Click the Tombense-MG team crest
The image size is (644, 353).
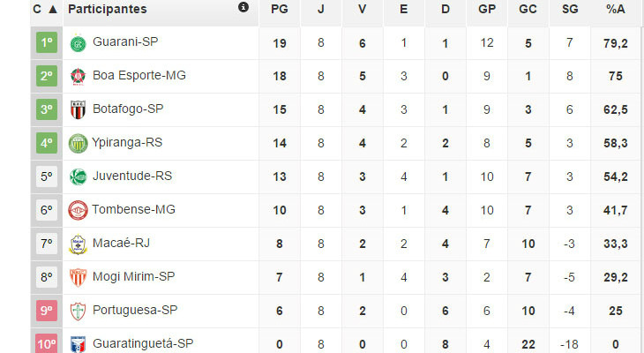(x=79, y=210)
